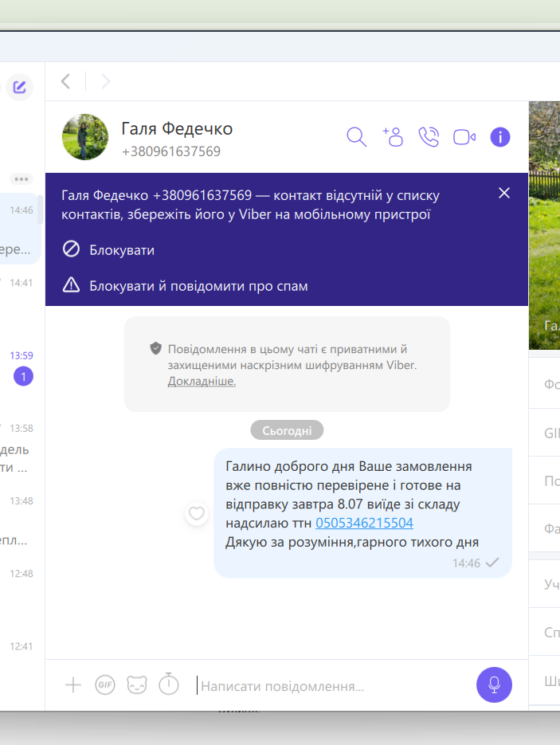The height and width of the screenshot is (745, 560).
Task: Click phone number +380961637569 in header
Action: pos(171,151)
